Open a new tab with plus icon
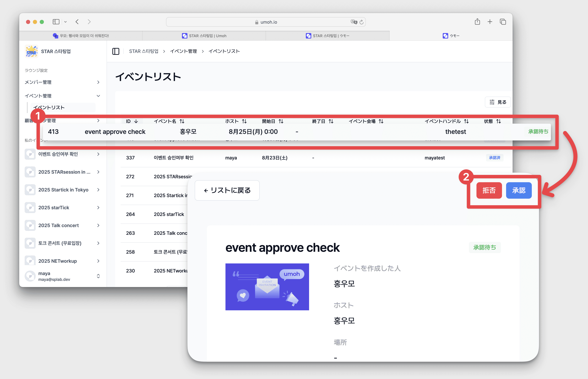 (x=490, y=22)
